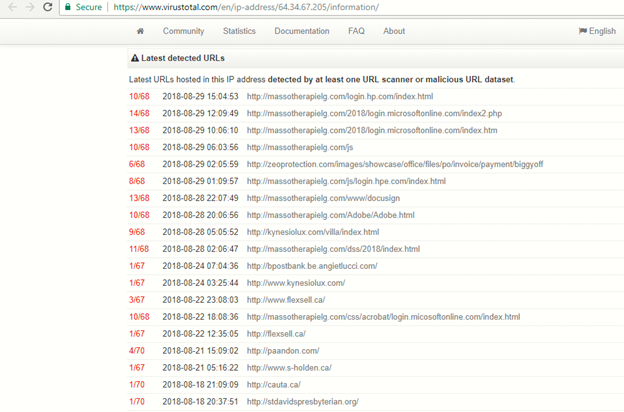Click 9/68 ratio for kynesiolux villa URL
Viewport: 624px width, 412px height.
click(x=137, y=232)
